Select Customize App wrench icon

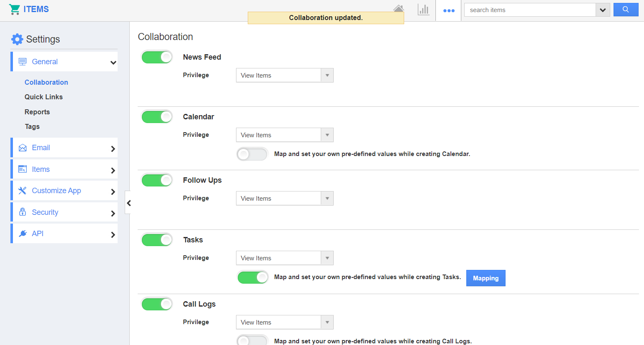pos(23,190)
